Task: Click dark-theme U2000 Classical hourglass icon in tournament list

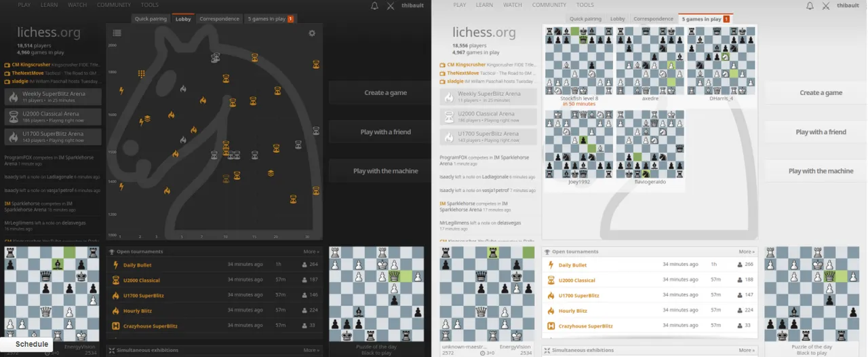Action: (115, 280)
